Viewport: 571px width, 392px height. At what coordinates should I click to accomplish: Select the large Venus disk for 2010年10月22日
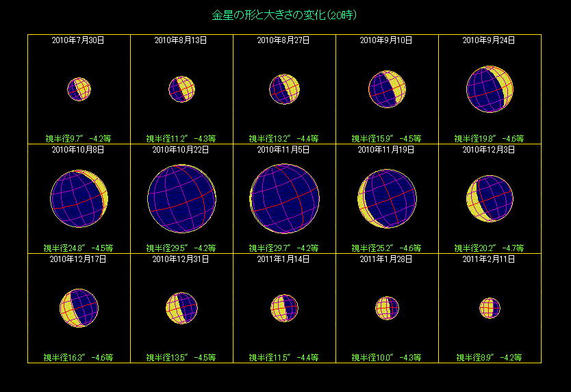pos(181,198)
